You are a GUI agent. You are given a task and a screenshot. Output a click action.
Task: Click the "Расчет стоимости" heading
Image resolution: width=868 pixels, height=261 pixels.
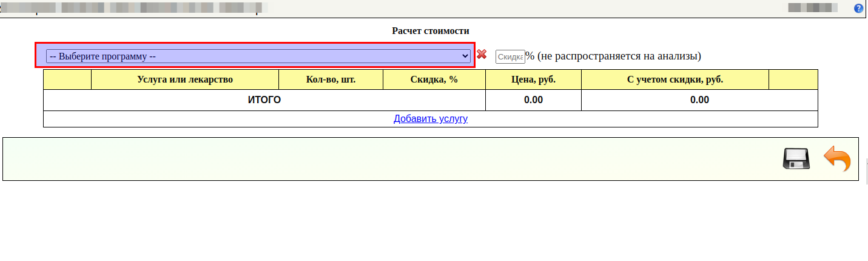431,31
